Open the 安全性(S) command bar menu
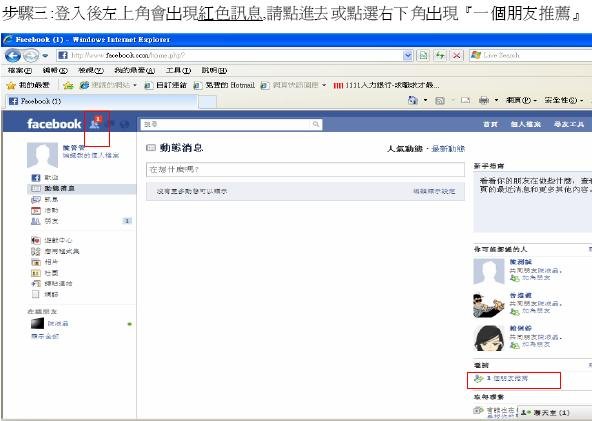Viewport: 592px width, 421px height. pos(564,100)
